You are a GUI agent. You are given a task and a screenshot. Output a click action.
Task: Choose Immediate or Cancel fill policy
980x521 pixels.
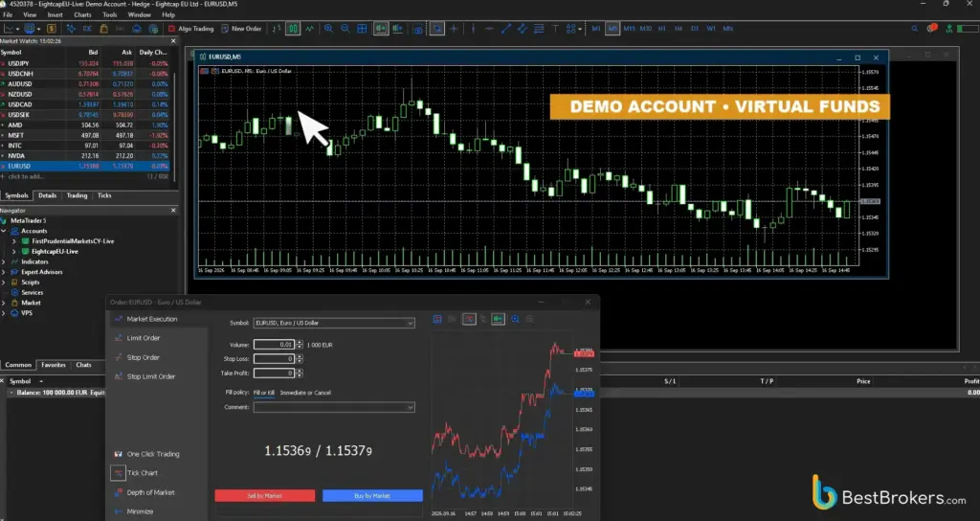[x=305, y=393]
